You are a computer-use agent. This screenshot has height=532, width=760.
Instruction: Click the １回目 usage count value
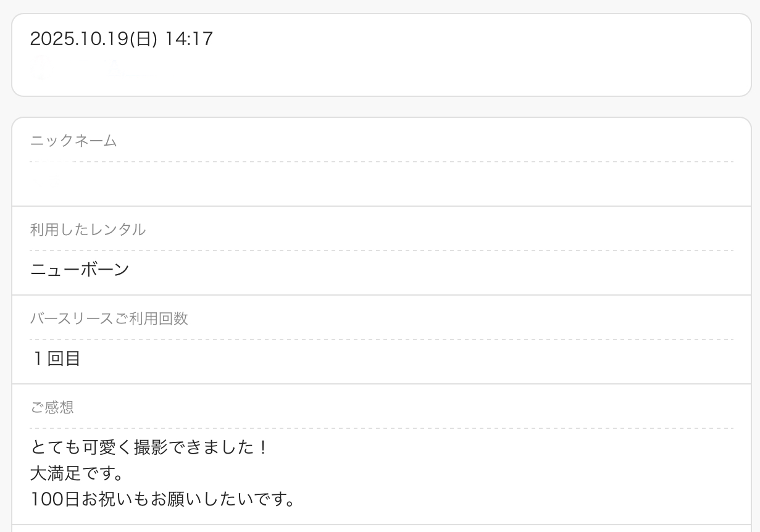coord(56,359)
